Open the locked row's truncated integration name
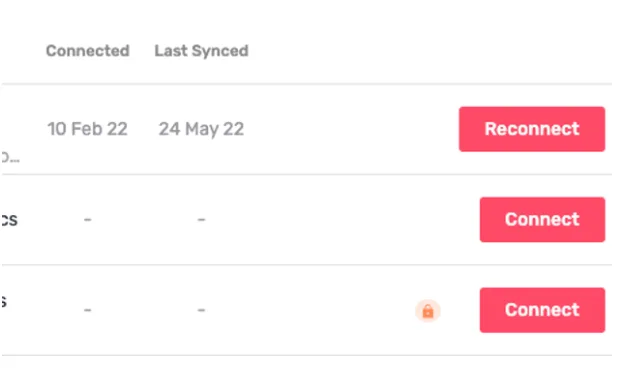 coord(4,302)
